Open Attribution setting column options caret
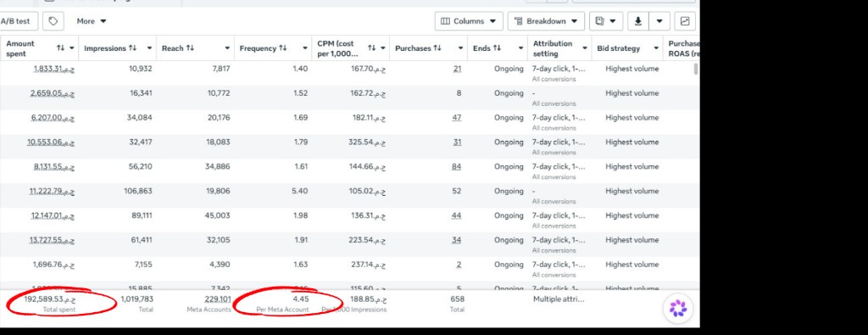 [x=585, y=48]
